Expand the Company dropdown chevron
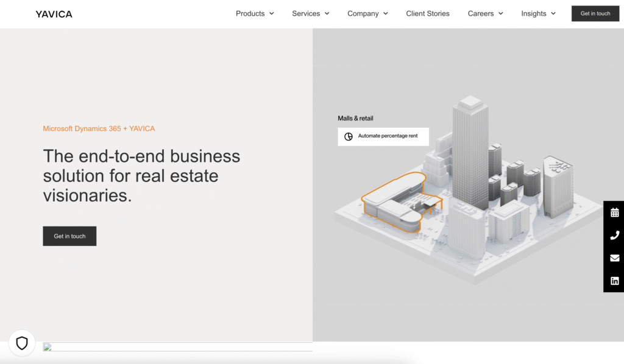This screenshot has height=364, width=624. (386, 13)
